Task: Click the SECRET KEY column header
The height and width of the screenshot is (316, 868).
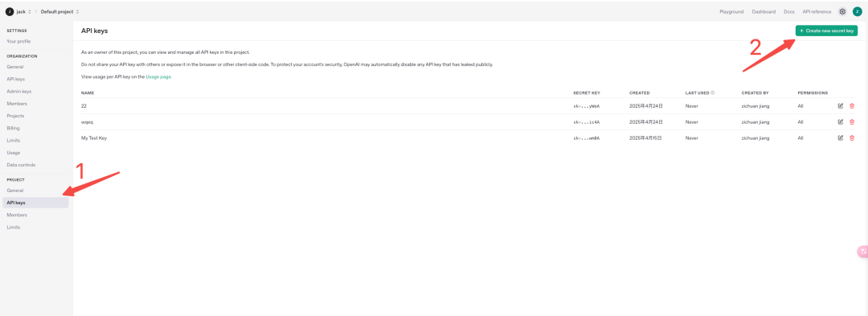Action: tap(587, 93)
